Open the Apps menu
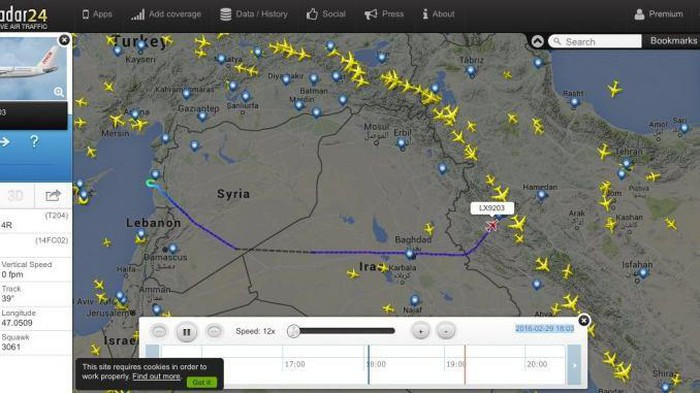700x393 pixels. click(97, 14)
